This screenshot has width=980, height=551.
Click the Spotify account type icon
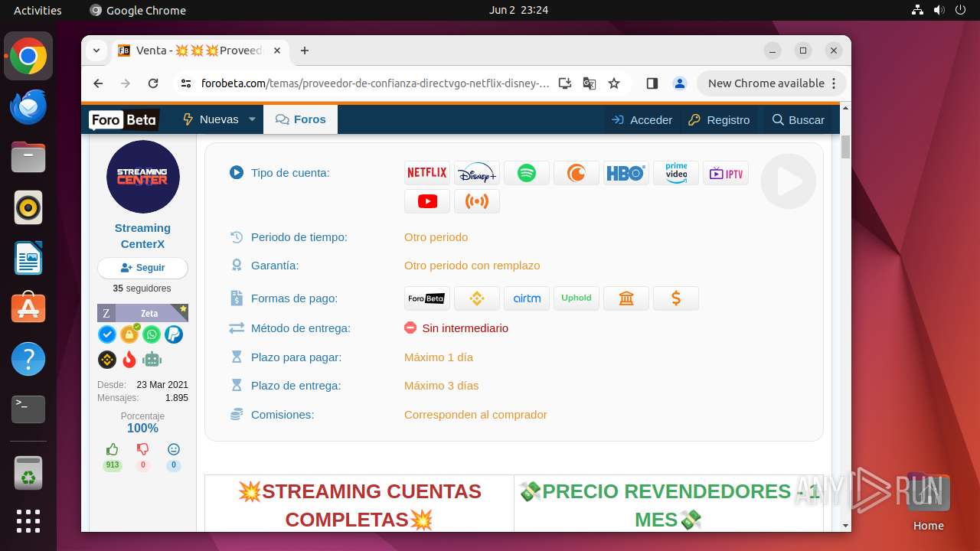[x=526, y=173]
